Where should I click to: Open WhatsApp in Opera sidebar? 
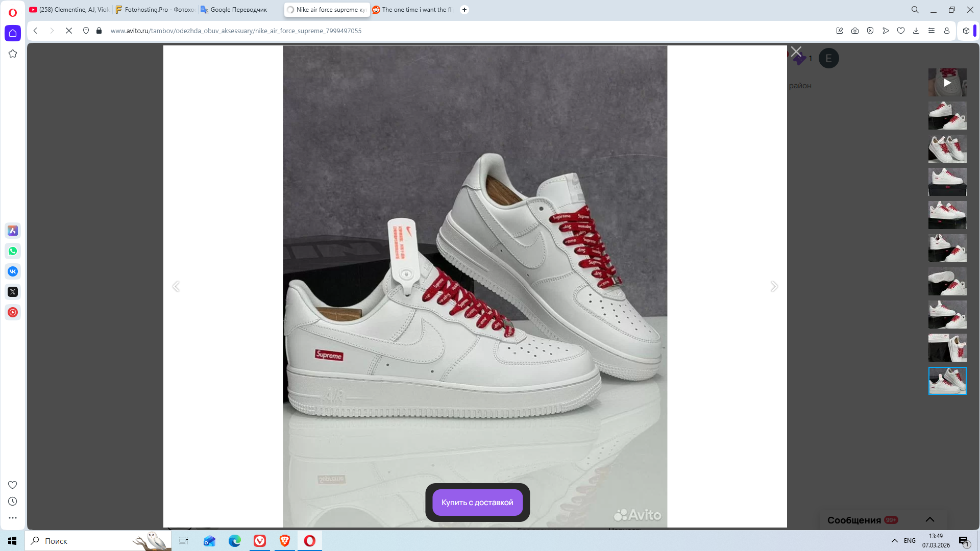click(13, 251)
